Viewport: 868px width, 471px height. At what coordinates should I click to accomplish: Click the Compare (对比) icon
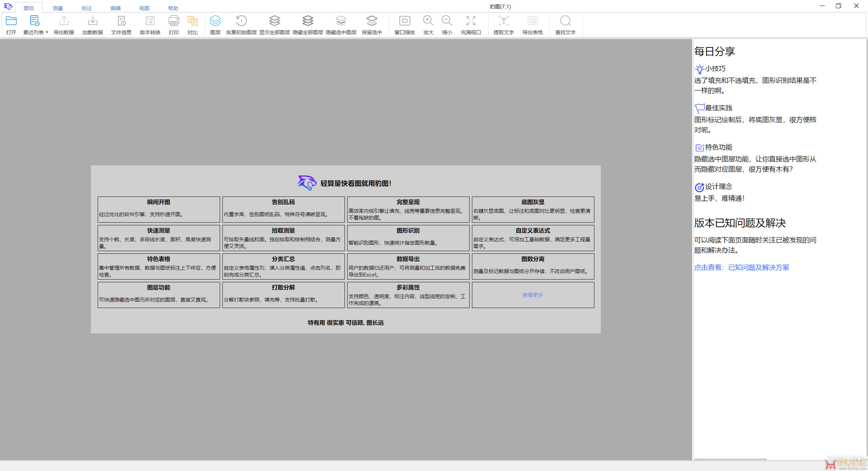tap(192, 21)
